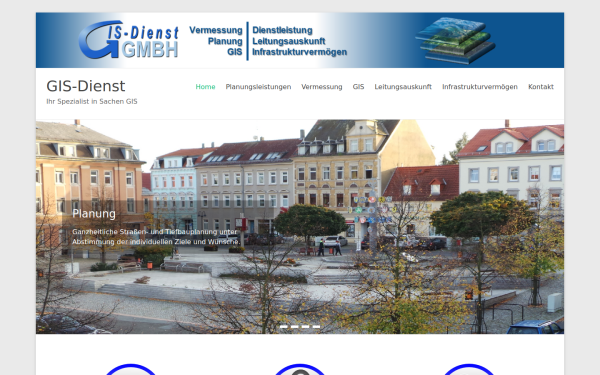This screenshot has height=375, width=600.
Task: Navigate to the Infrastrukturvermögen page
Action: (x=480, y=87)
